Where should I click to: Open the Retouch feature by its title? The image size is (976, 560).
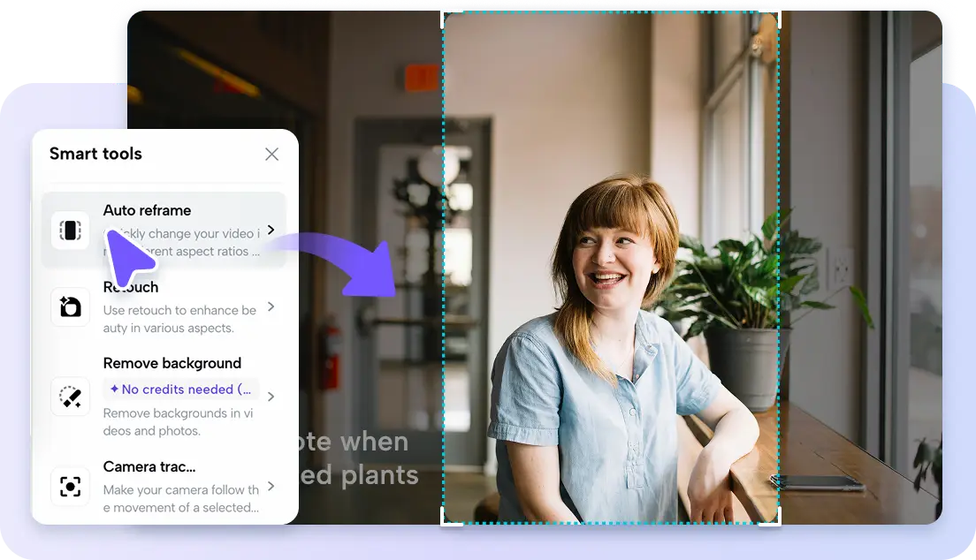[x=130, y=287]
